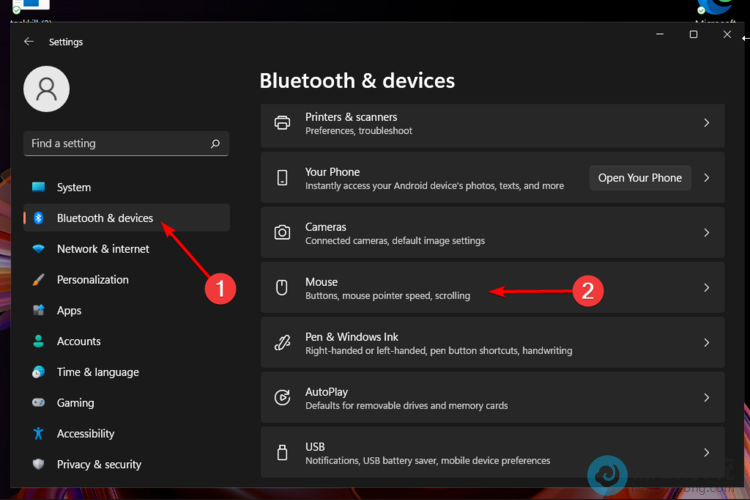
Task: Click the Your Phone device icon
Action: 282,178
